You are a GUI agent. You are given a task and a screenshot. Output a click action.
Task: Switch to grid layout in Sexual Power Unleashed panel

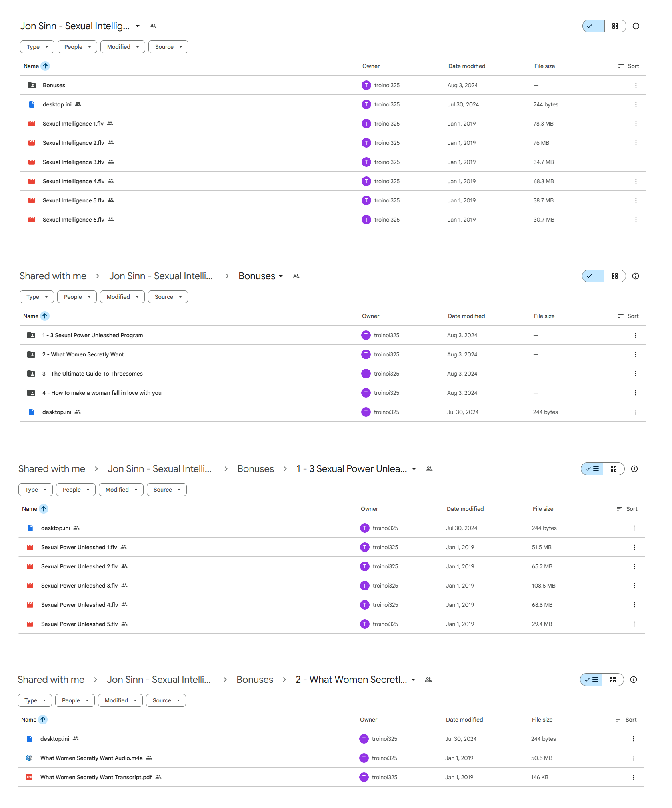pos(614,469)
